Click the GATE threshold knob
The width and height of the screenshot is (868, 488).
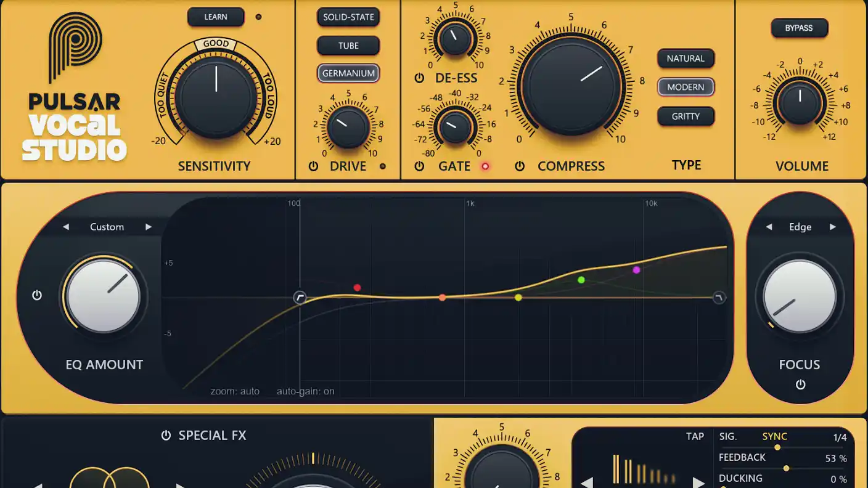(455, 126)
